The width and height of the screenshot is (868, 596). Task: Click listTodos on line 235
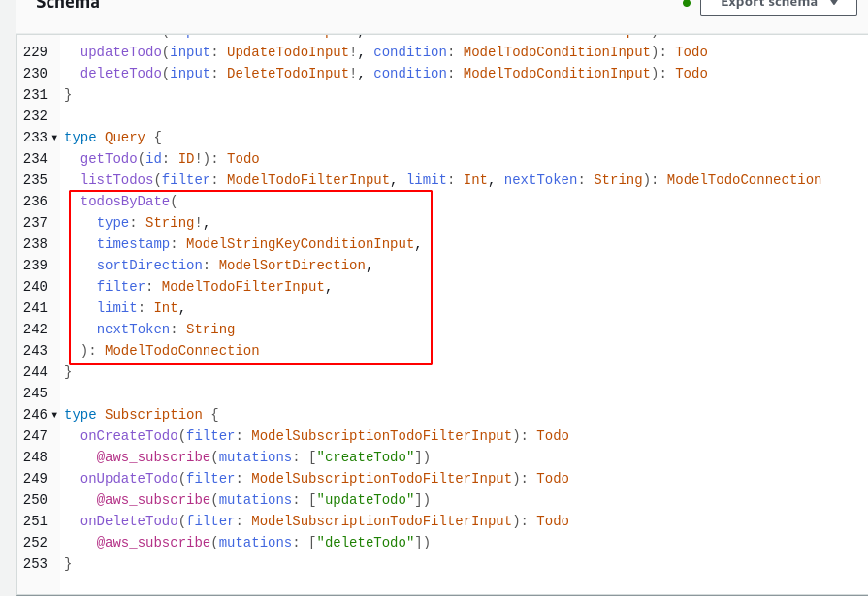(x=116, y=180)
